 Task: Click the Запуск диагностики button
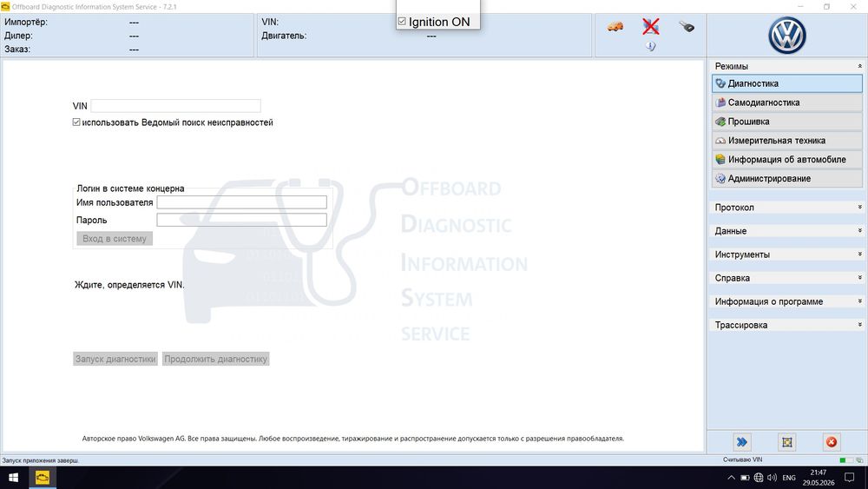[115, 359]
